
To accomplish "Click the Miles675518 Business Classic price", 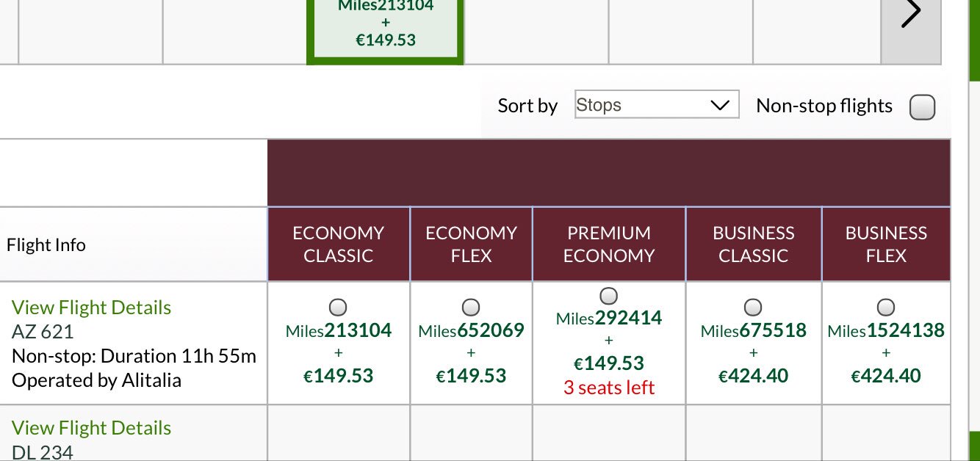I will click(x=754, y=330).
